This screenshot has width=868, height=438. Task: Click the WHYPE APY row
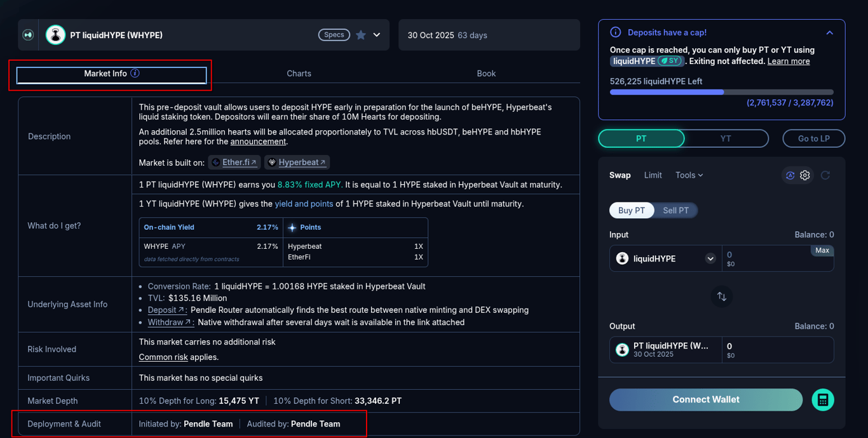pyautogui.click(x=211, y=246)
